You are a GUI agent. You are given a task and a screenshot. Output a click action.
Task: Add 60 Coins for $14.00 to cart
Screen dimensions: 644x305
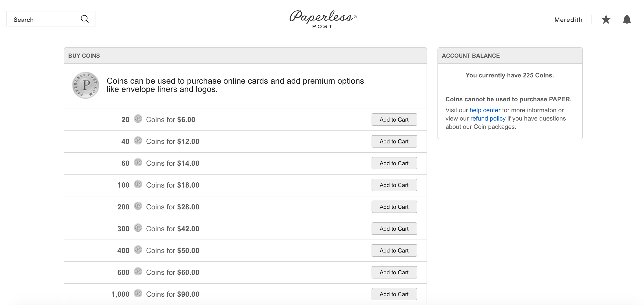point(394,163)
